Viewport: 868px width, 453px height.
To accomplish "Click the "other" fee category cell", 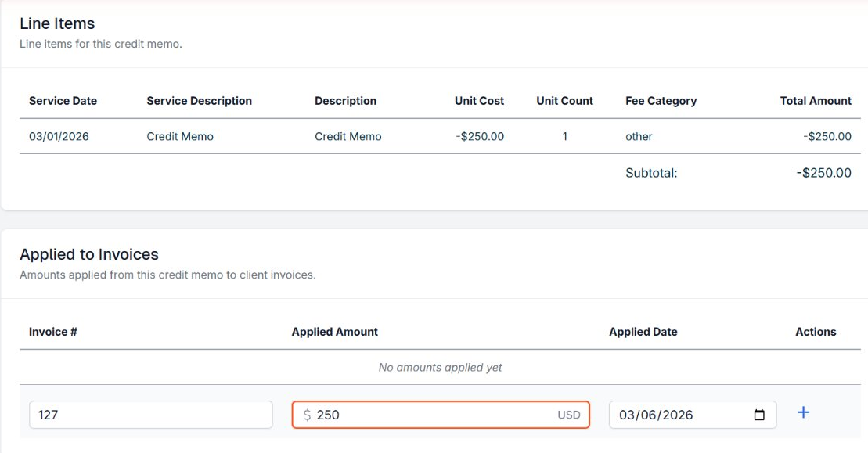I will (x=639, y=136).
